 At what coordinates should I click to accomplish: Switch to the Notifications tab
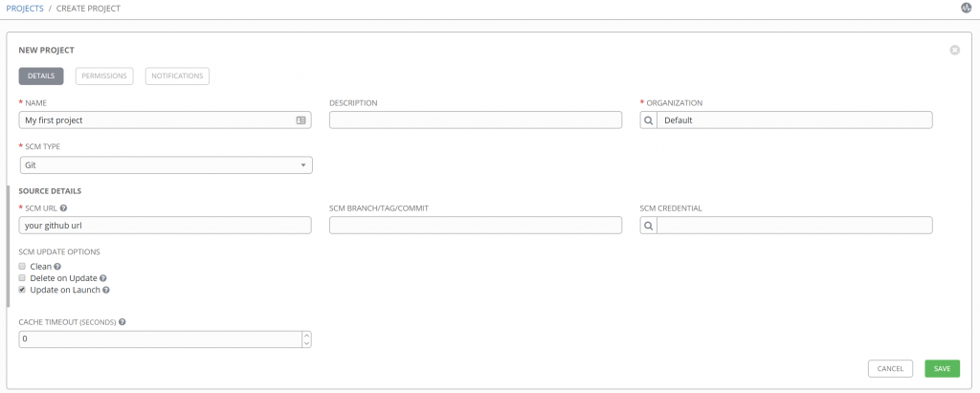point(177,76)
